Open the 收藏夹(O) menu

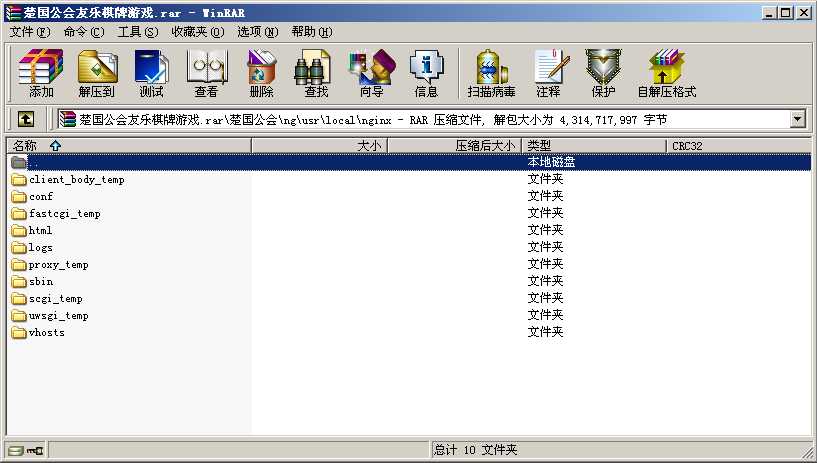(197, 32)
